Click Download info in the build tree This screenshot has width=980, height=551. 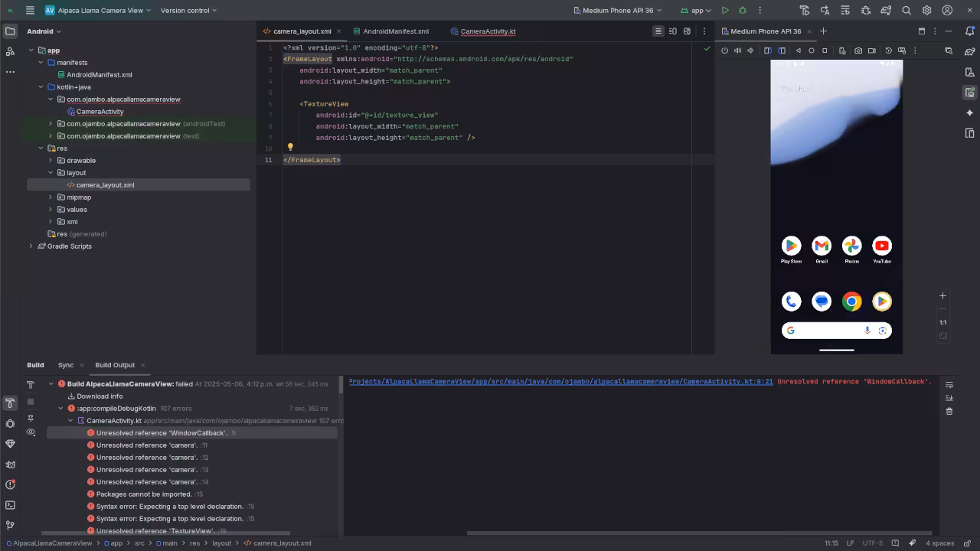coord(100,396)
